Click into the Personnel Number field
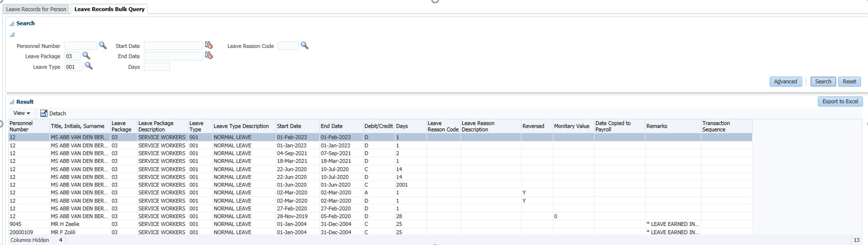Image resolution: width=868 pixels, height=245 pixels. pos(81,46)
